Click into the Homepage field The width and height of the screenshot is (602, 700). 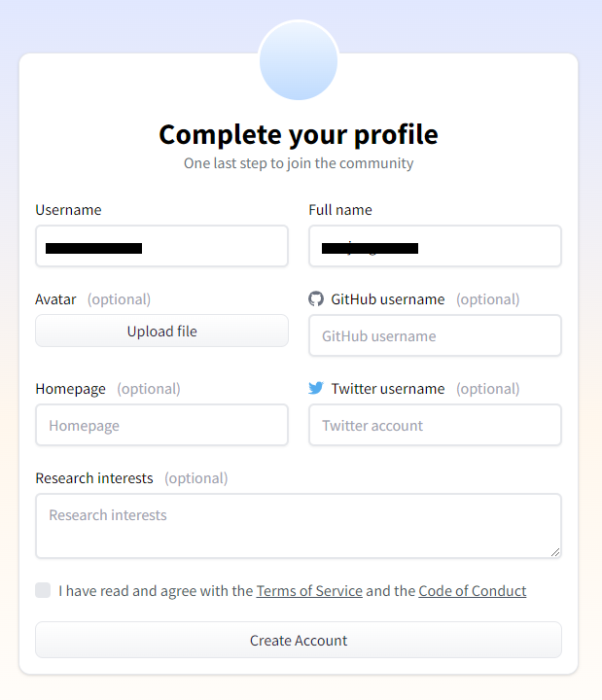click(161, 425)
